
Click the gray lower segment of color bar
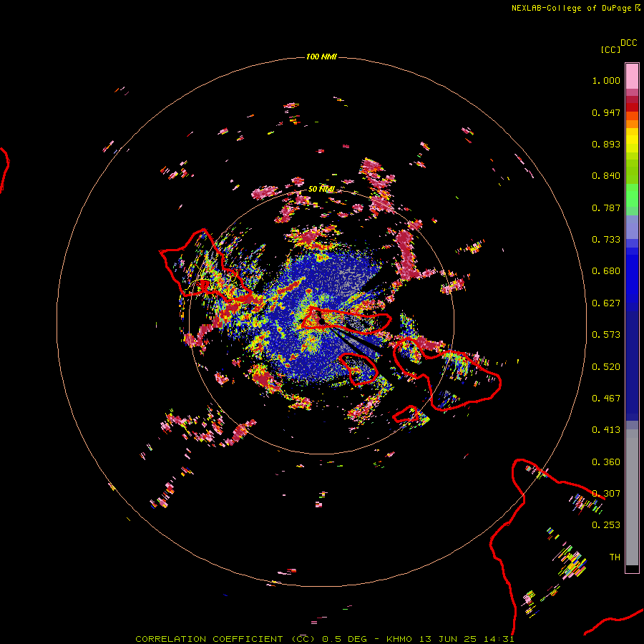point(632,497)
